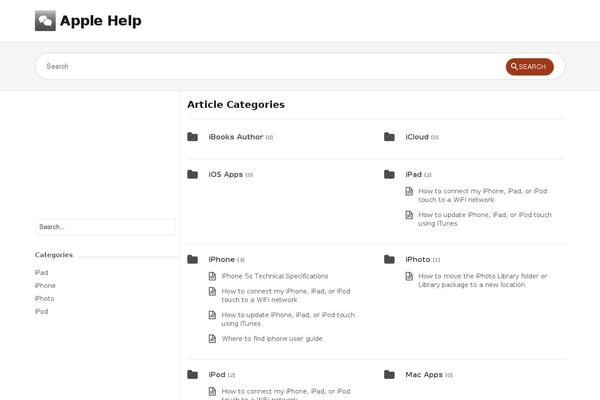
Task: Open iPhone in sidebar Categories list
Action: [x=45, y=286]
